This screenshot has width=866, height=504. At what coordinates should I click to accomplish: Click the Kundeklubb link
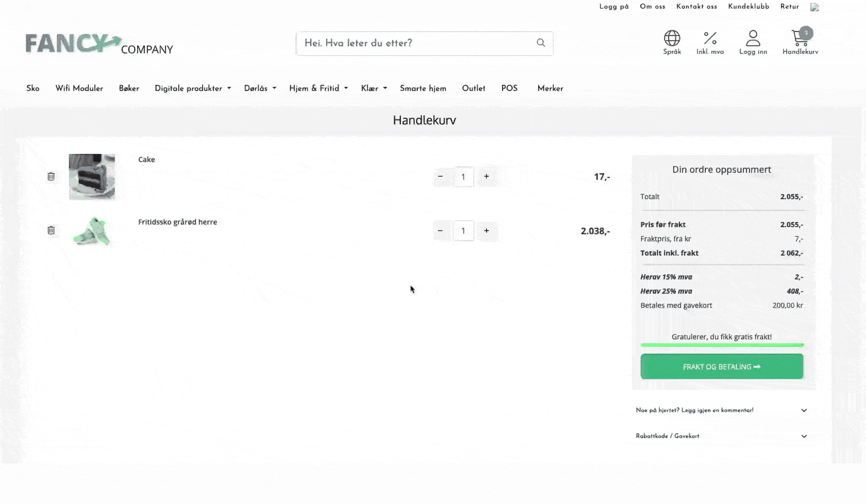749,7
